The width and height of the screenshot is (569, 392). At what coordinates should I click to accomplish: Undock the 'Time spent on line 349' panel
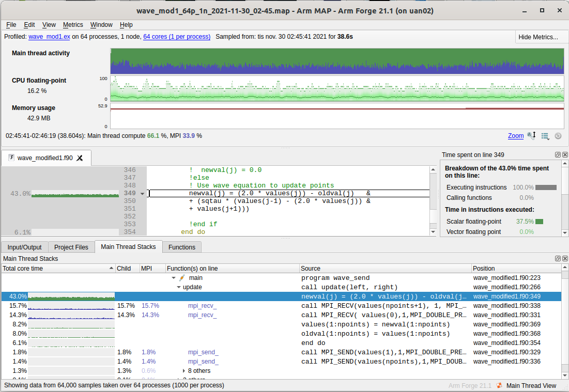558,155
